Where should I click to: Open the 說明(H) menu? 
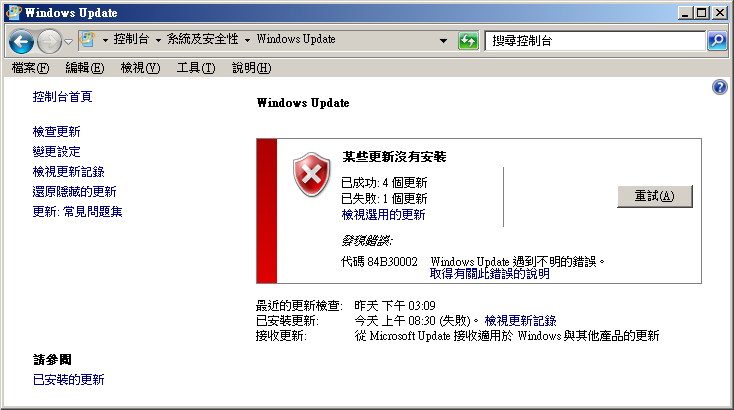point(251,68)
